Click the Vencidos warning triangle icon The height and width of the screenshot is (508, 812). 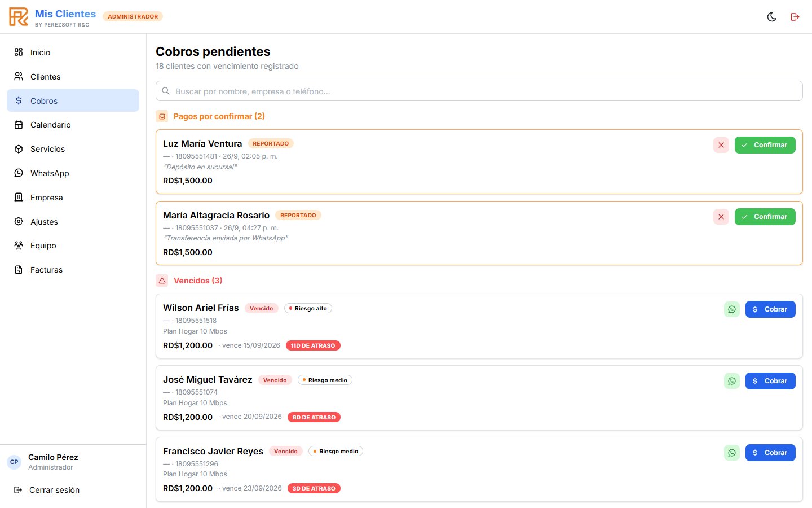pos(162,281)
